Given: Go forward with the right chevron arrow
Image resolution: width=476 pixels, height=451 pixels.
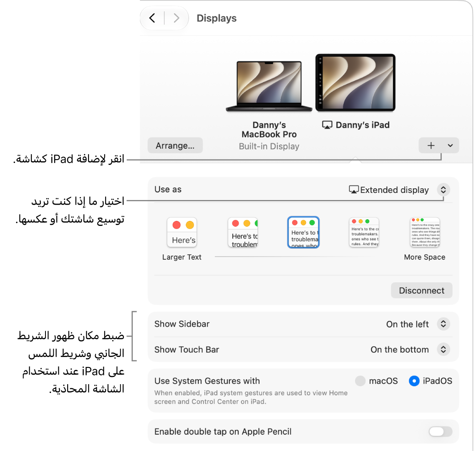Looking at the screenshot, I should click(x=176, y=18).
